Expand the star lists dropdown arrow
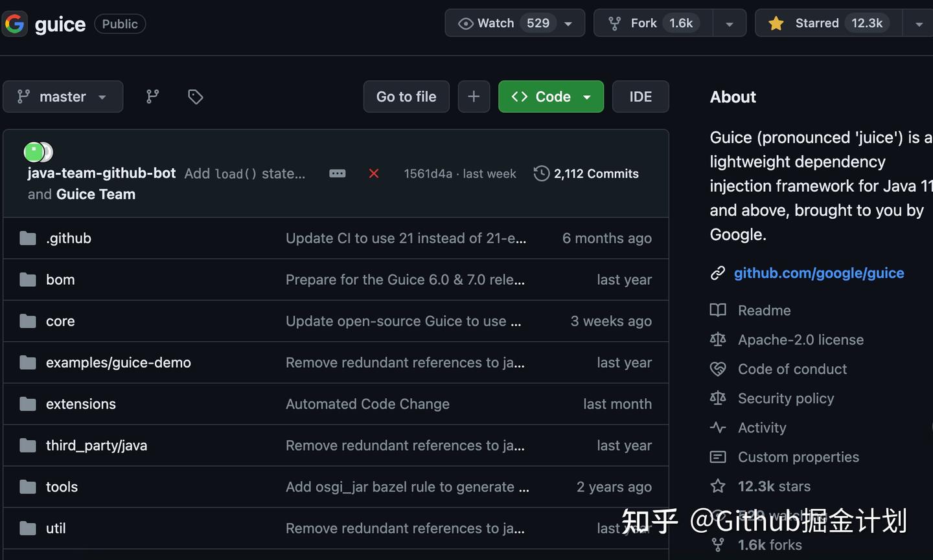 click(919, 24)
